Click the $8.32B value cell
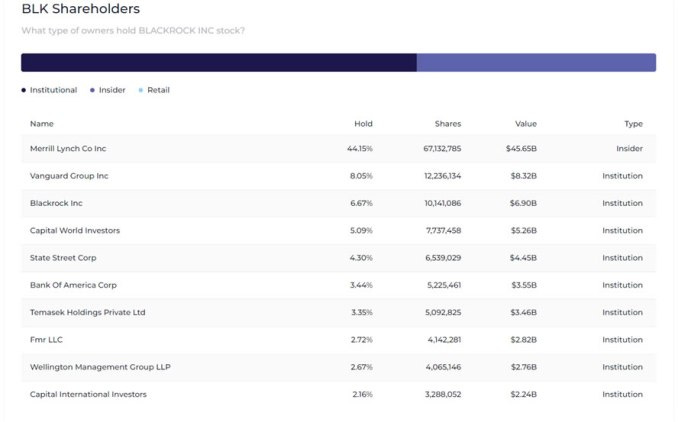Image resolution: width=678 pixels, height=422 pixels. point(523,176)
